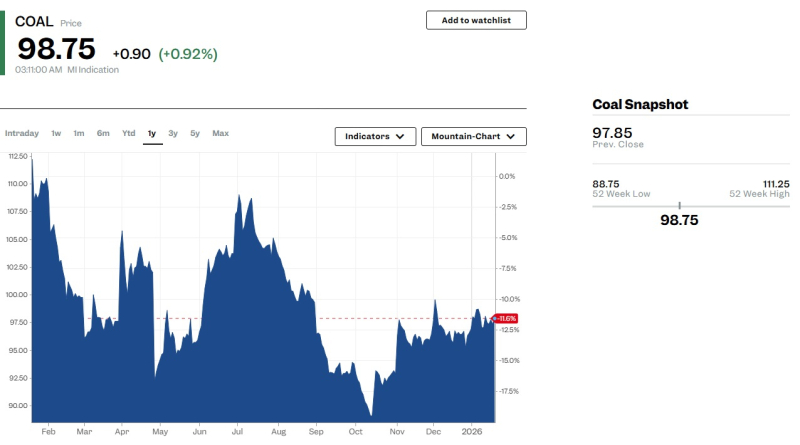Image resolution: width=800 pixels, height=445 pixels.
Task: Switch to the Intraday time range
Action: tap(22, 133)
